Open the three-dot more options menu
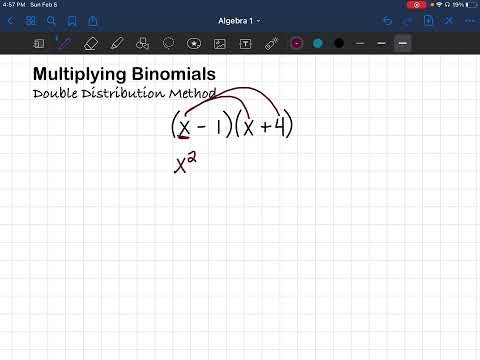 tap(470, 21)
